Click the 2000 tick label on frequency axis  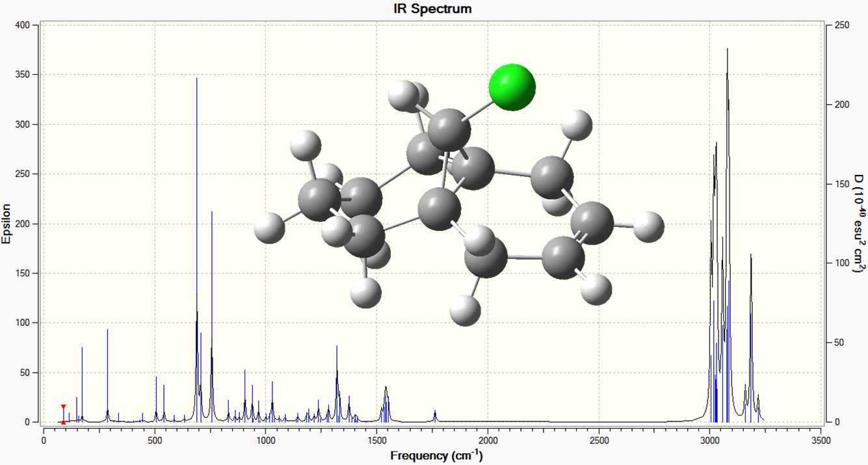point(488,440)
